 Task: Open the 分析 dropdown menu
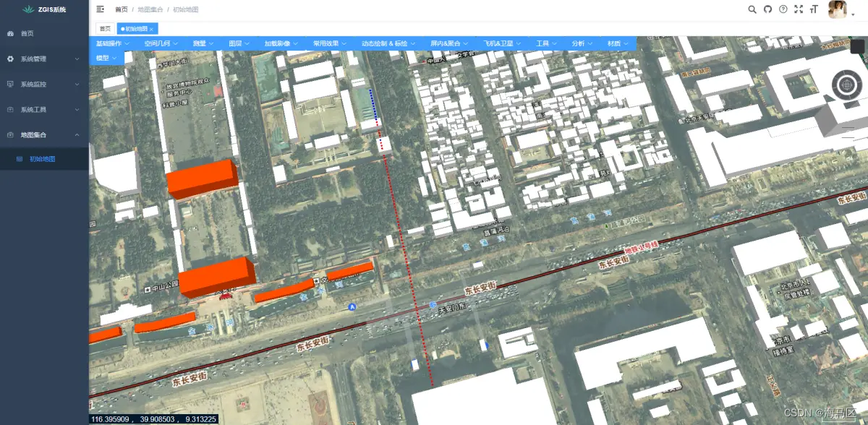582,43
